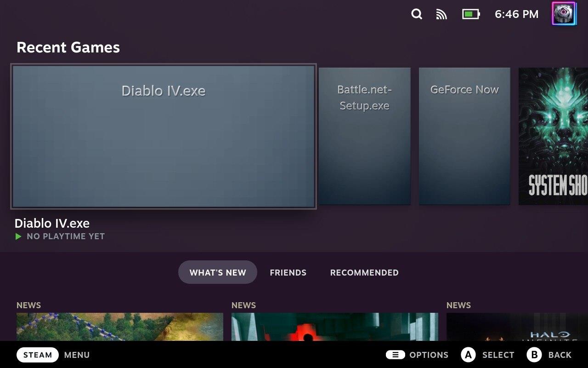
Task: Select the GeForce Now tile
Action: coord(464,136)
